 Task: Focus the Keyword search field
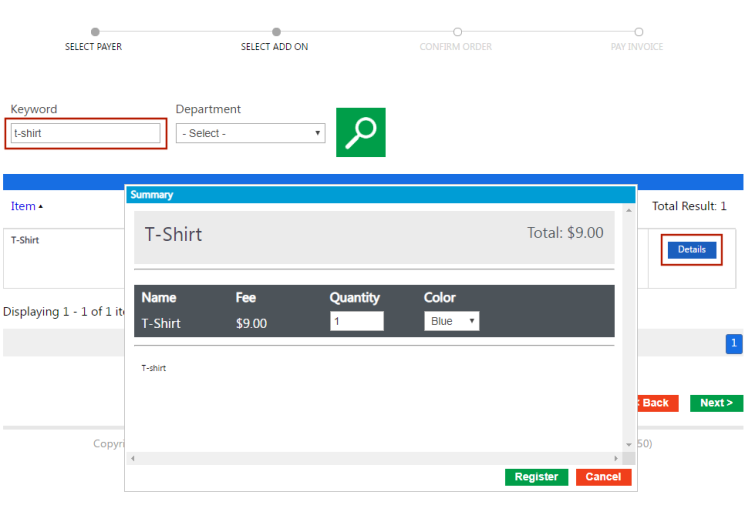[x=86, y=133]
